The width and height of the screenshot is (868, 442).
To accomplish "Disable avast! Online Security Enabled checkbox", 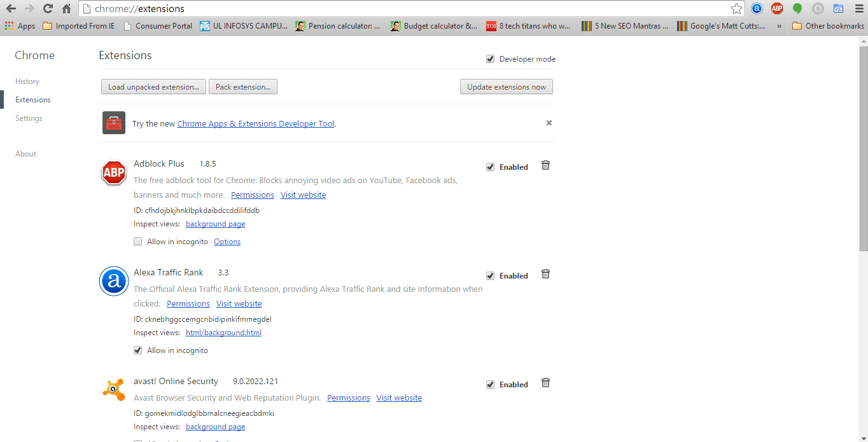I will click(490, 385).
